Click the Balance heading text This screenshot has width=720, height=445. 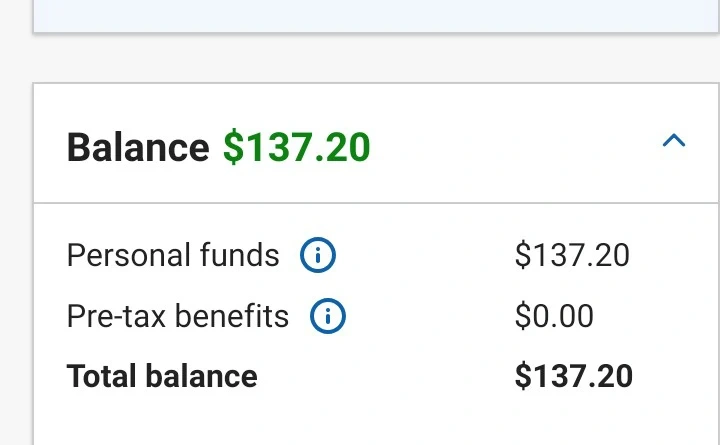point(138,148)
